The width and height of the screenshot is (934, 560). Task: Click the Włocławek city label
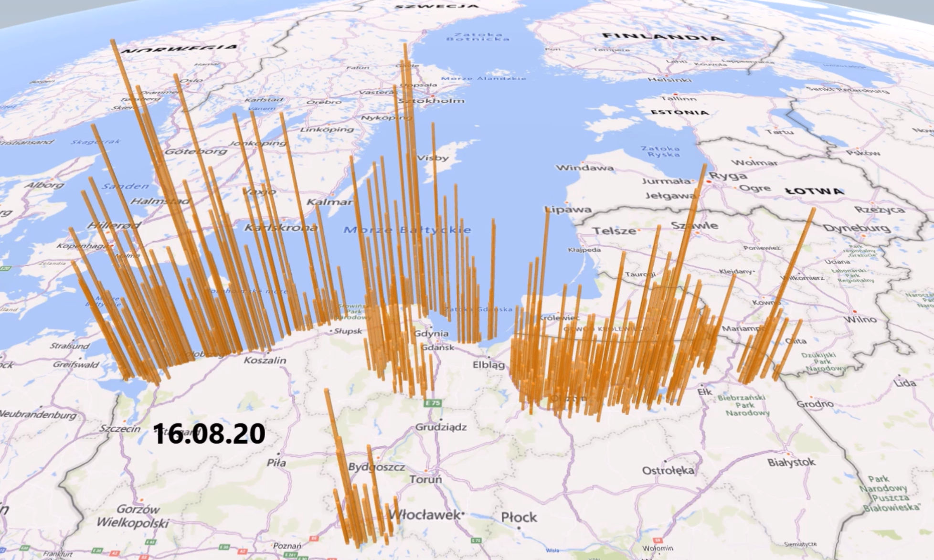coord(424,515)
